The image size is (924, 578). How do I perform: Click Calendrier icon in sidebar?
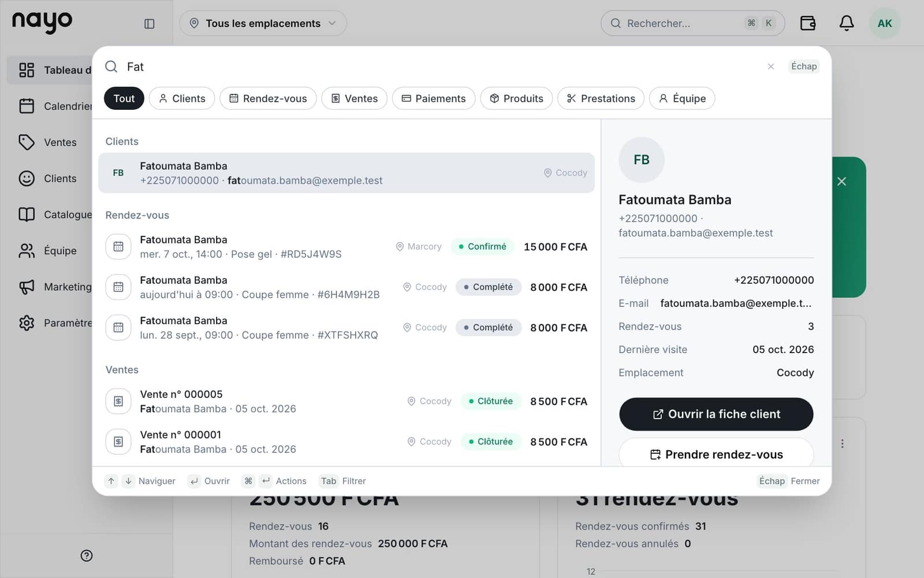point(27,106)
